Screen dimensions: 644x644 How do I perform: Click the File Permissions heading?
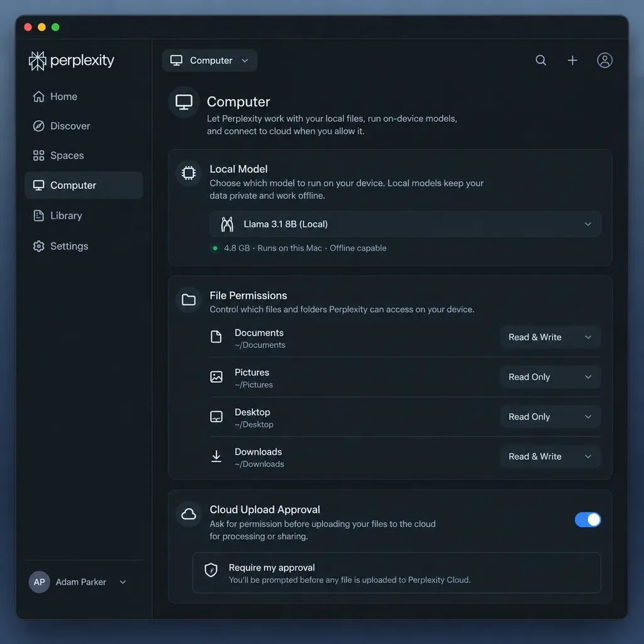click(x=248, y=296)
